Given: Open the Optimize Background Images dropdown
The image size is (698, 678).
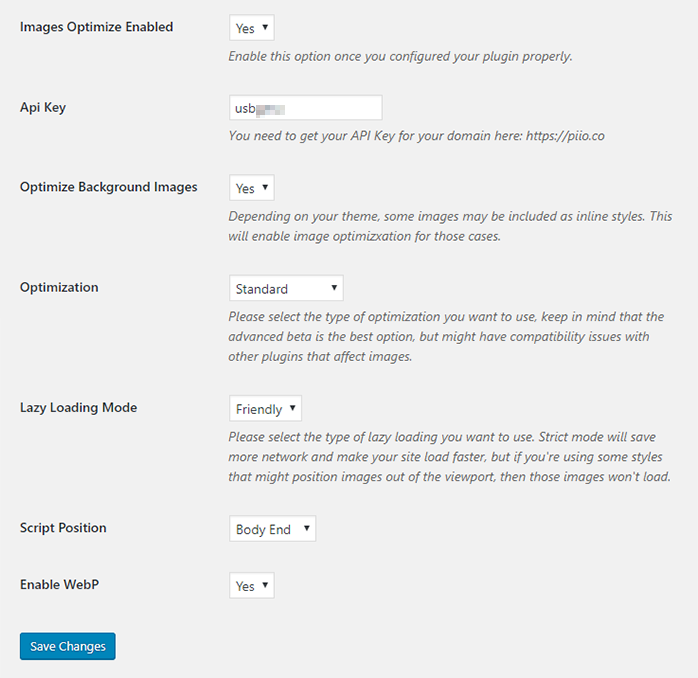Looking at the screenshot, I should (x=252, y=187).
